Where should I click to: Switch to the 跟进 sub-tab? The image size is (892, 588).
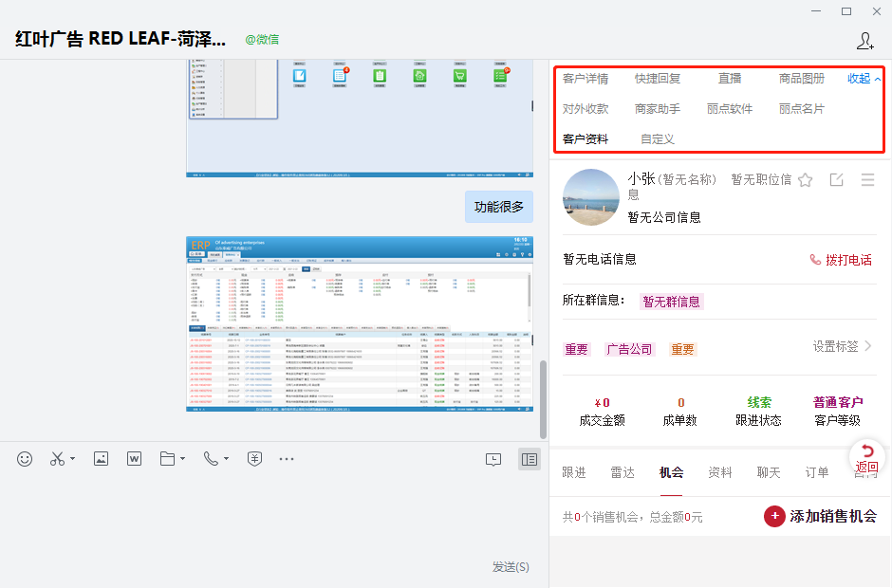(x=574, y=472)
